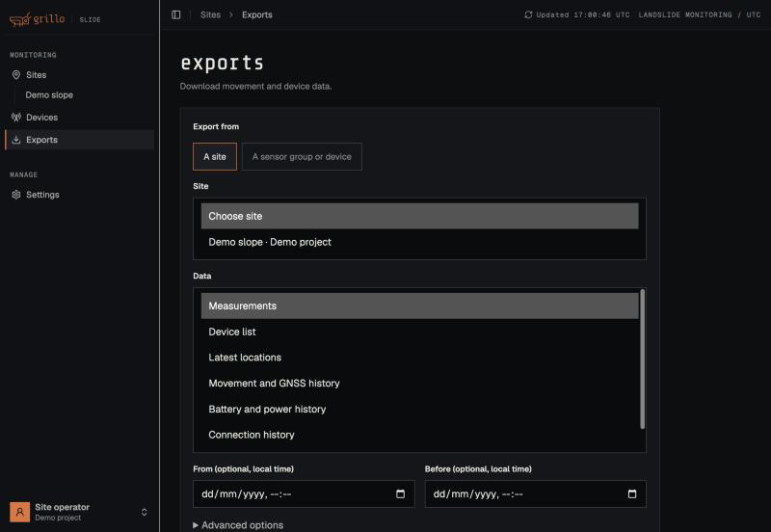Click Exports breadcrumb

coord(257,14)
